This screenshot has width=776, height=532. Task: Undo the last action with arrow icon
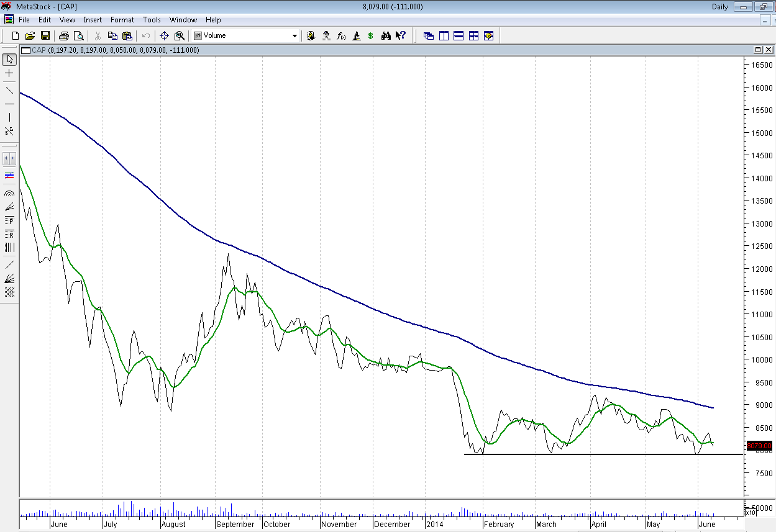(x=146, y=36)
